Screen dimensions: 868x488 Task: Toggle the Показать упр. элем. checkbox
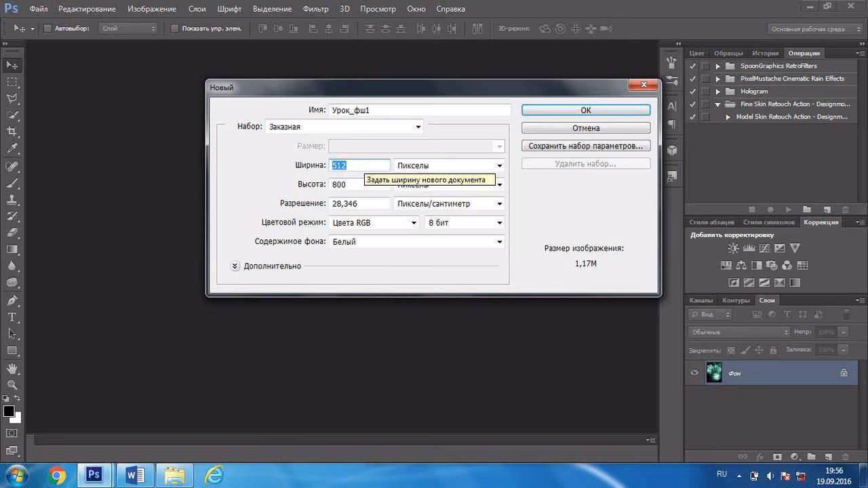pyautogui.click(x=174, y=28)
